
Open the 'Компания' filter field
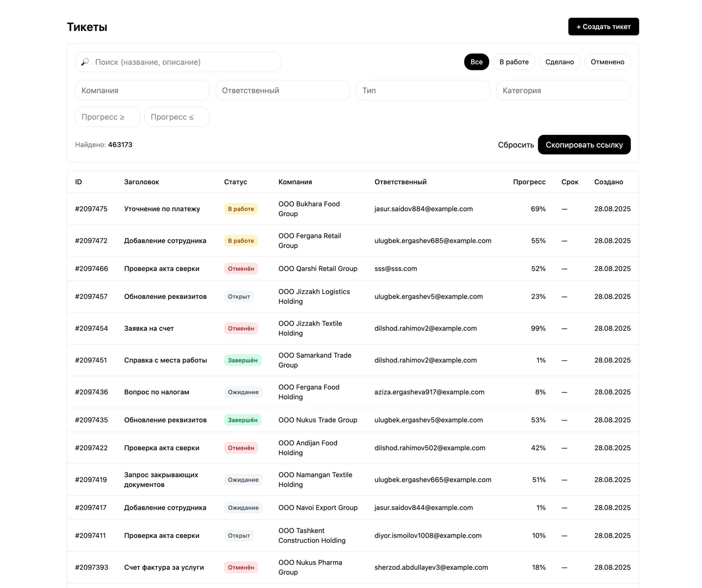click(x=142, y=91)
